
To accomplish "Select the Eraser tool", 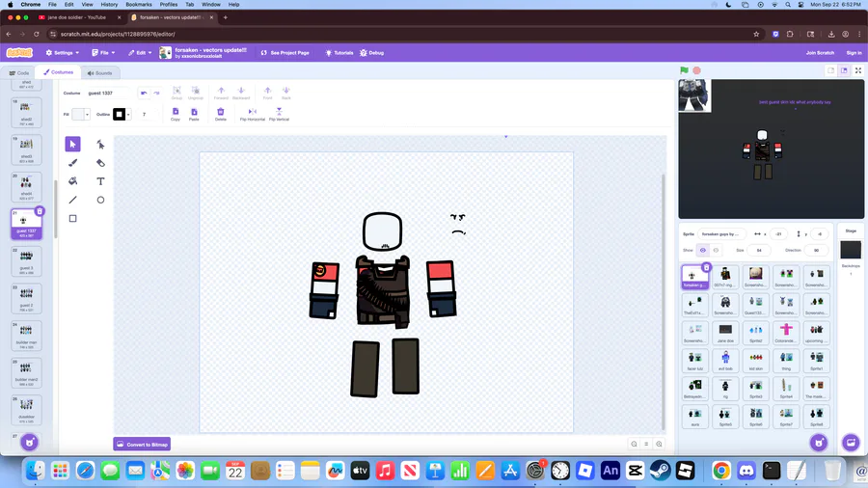I will tap(100, 163).
